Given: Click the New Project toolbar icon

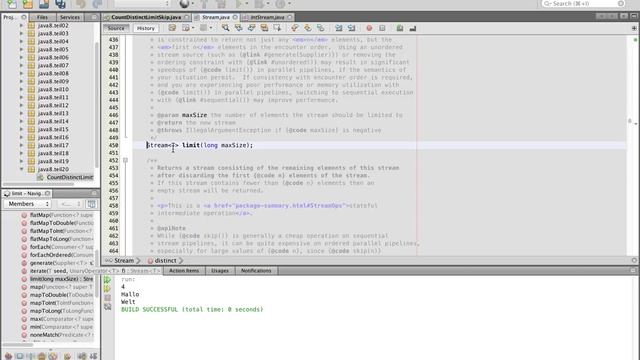Looking at the screenshot, I should click(x=28, y=4).
